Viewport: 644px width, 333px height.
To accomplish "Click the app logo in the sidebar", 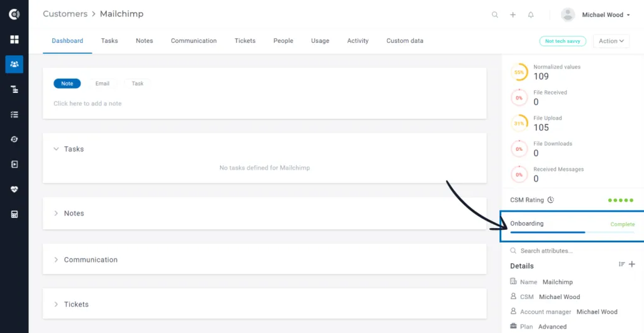I will point(14,14).
